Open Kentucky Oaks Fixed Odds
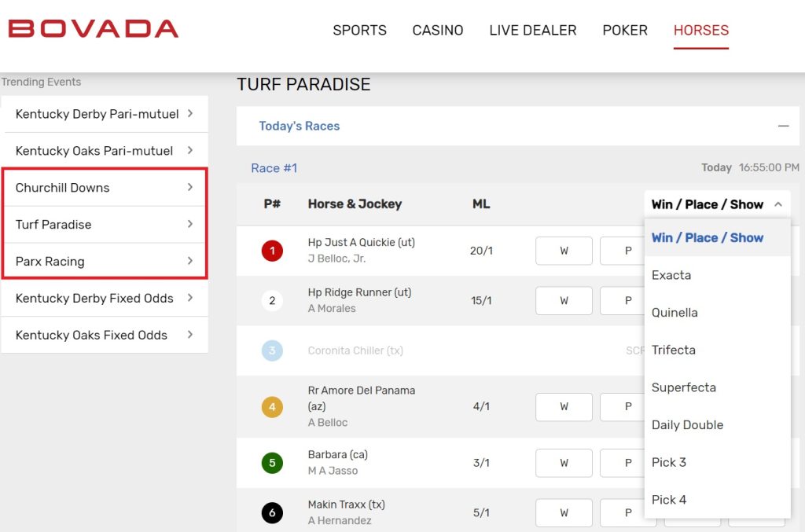 (x=105, y=335)
